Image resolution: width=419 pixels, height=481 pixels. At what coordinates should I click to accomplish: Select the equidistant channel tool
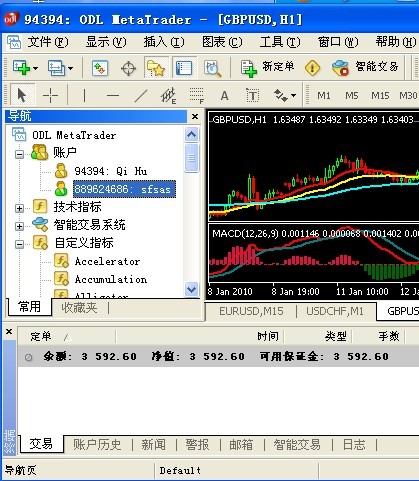coord(168,96)
